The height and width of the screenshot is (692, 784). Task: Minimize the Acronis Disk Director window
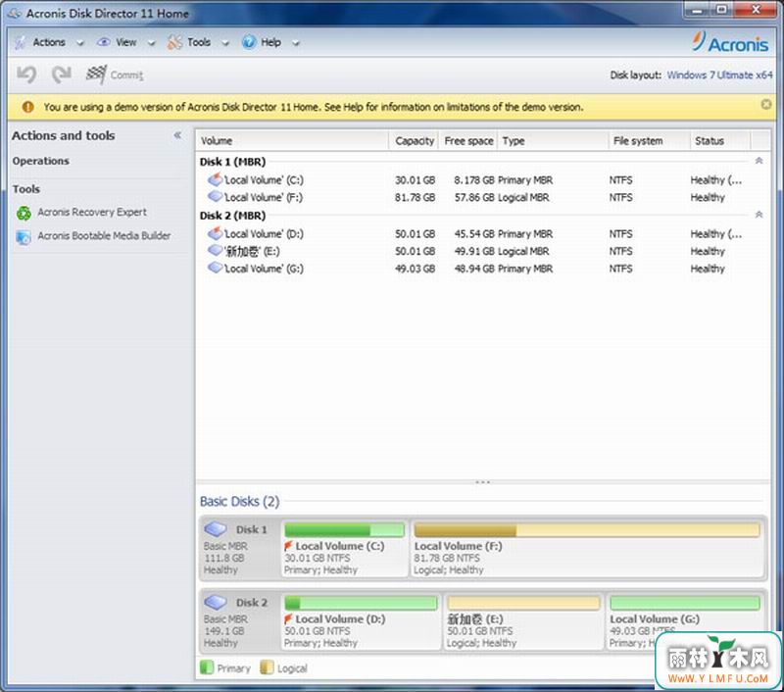[x=697, y=9]
